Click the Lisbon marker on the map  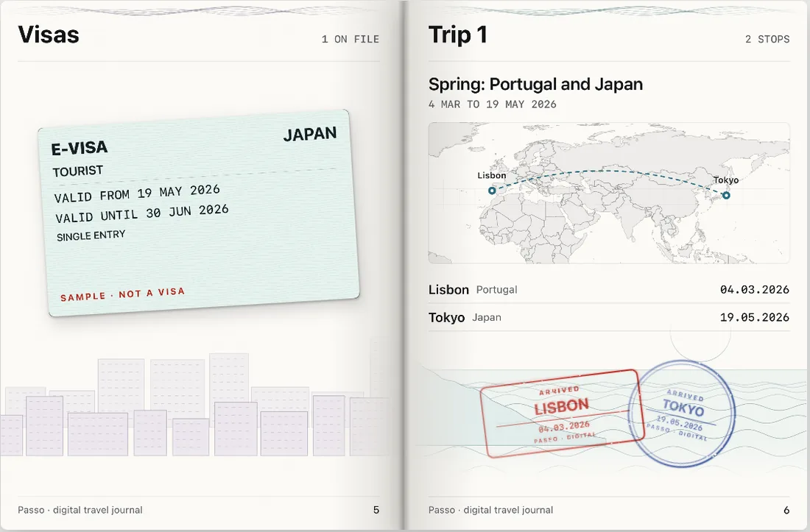pos(492,191)
